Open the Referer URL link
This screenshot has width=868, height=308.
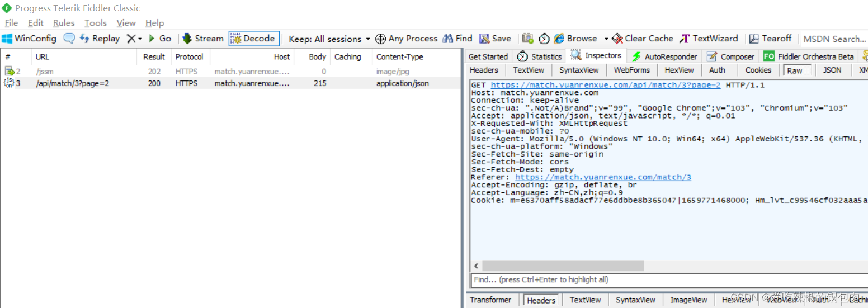603,177
